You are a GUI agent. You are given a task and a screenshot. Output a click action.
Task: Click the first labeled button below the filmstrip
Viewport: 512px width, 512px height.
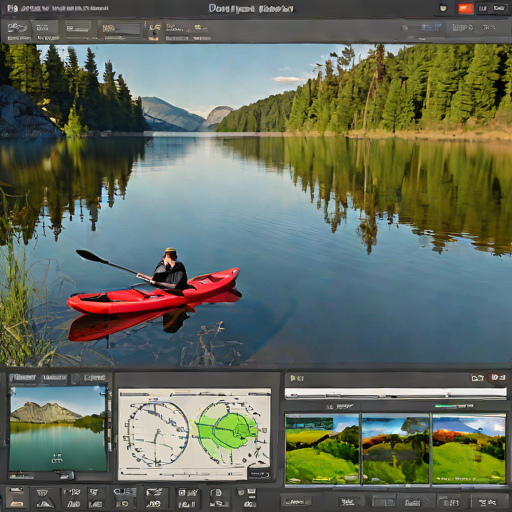(297, 502)
